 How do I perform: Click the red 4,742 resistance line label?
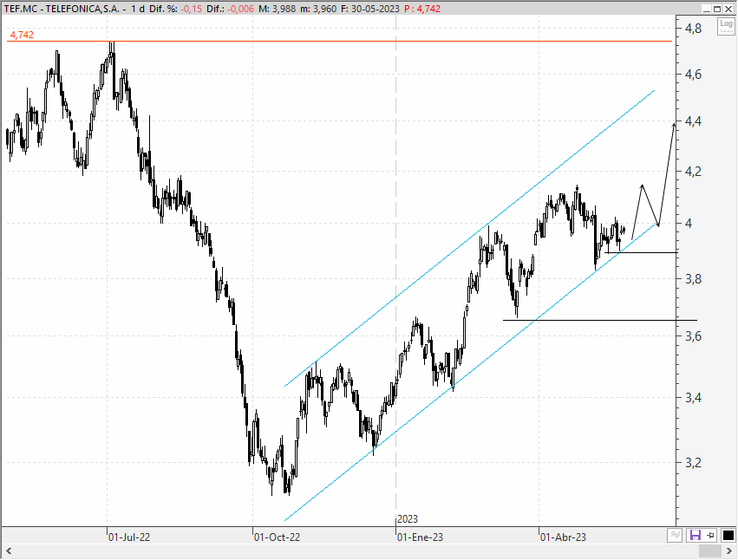click(22, 35)
